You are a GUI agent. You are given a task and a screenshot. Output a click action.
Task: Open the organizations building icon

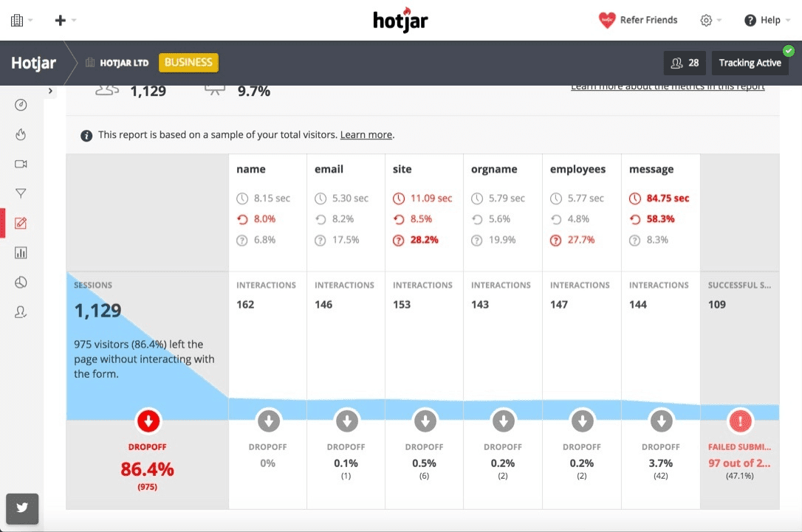(x=17, y=21)
